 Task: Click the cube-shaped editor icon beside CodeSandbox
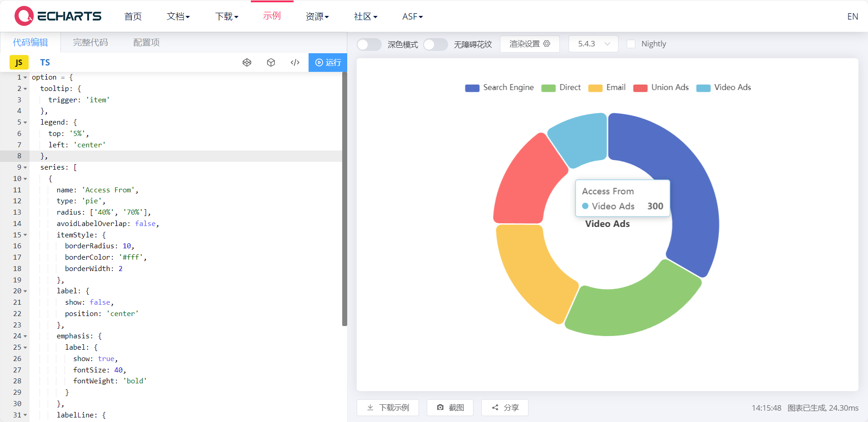[x=271, y=62]
